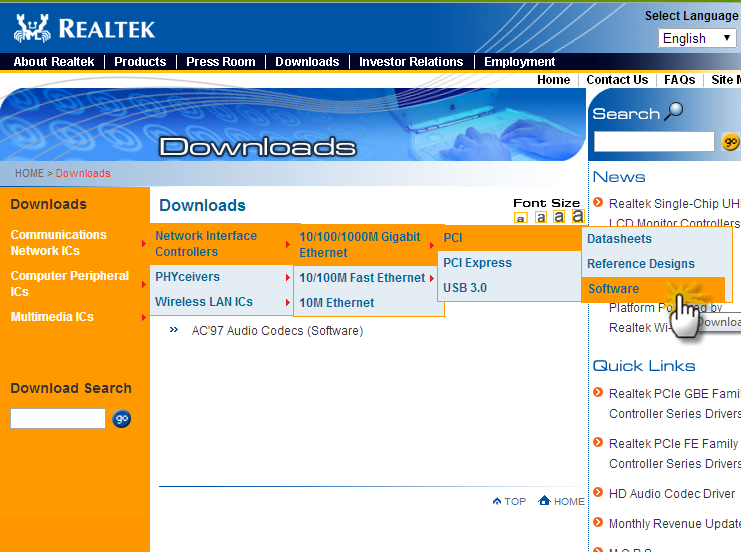
Task: Click the Realtek crab logo
Action: [32, 28]
